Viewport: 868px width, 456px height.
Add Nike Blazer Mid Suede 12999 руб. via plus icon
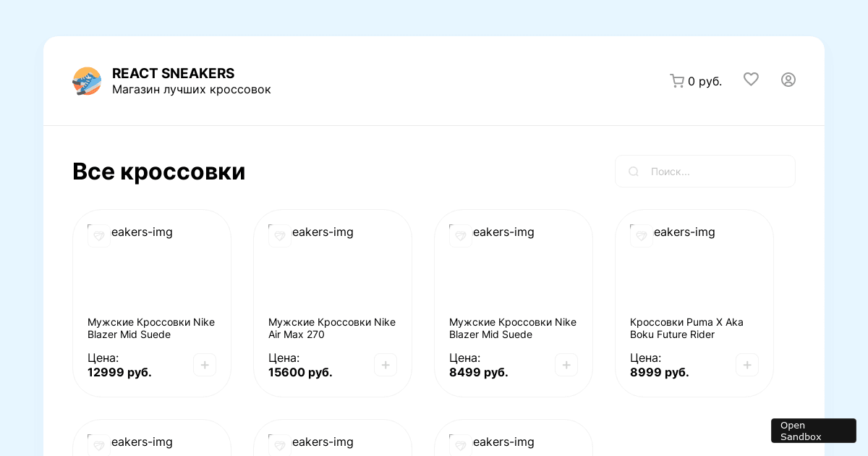[205, 365]
